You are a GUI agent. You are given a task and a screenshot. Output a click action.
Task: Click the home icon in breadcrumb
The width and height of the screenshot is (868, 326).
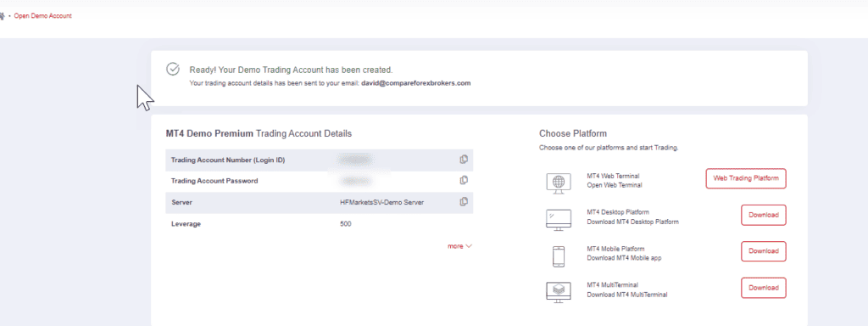click(x=2, y=16)
